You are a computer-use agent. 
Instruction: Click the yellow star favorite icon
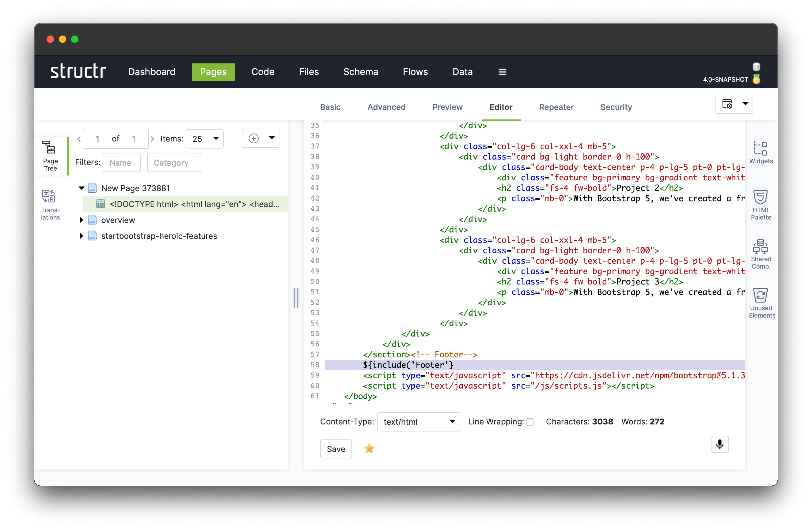pos(369,448)
